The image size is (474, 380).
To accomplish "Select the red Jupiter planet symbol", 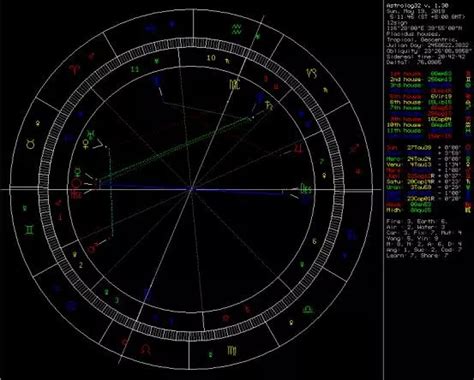I will (298, 150).
